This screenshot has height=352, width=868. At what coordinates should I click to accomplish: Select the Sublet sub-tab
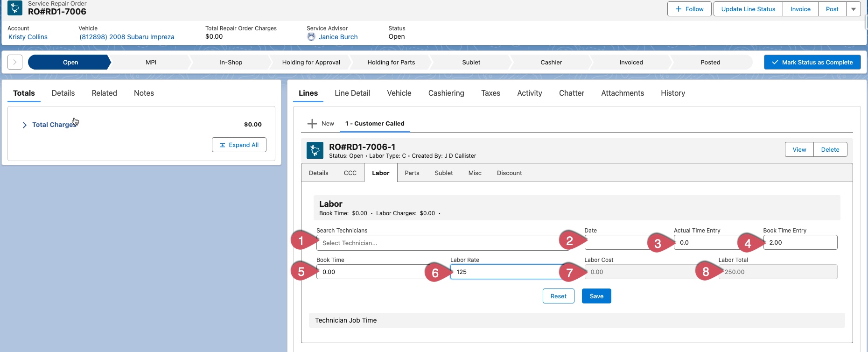[444, 173]
